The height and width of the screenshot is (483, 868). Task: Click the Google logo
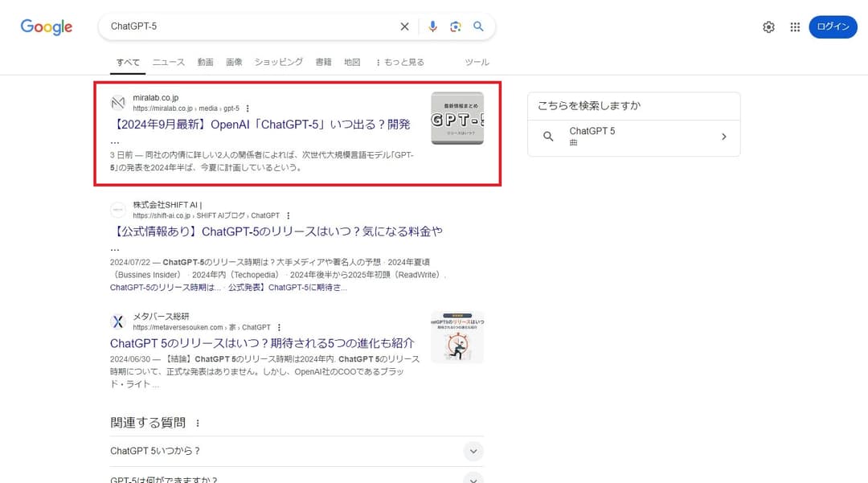[x=47, y=27]
